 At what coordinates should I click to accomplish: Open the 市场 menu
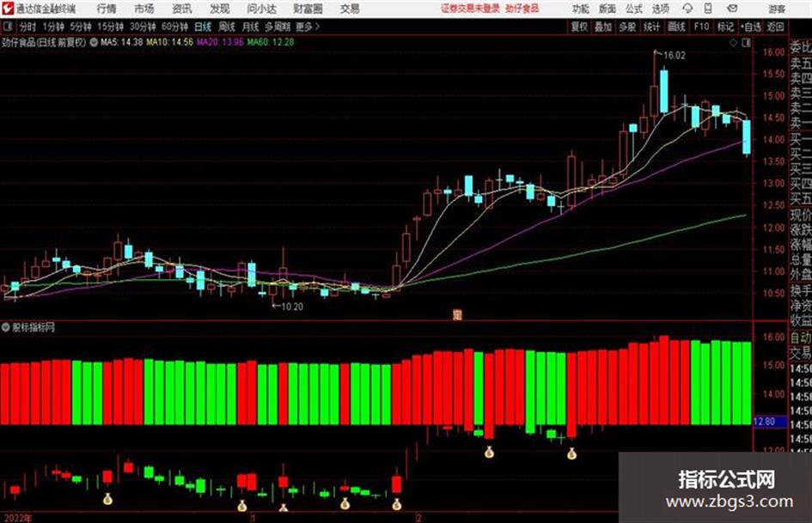tap(144, 9)
